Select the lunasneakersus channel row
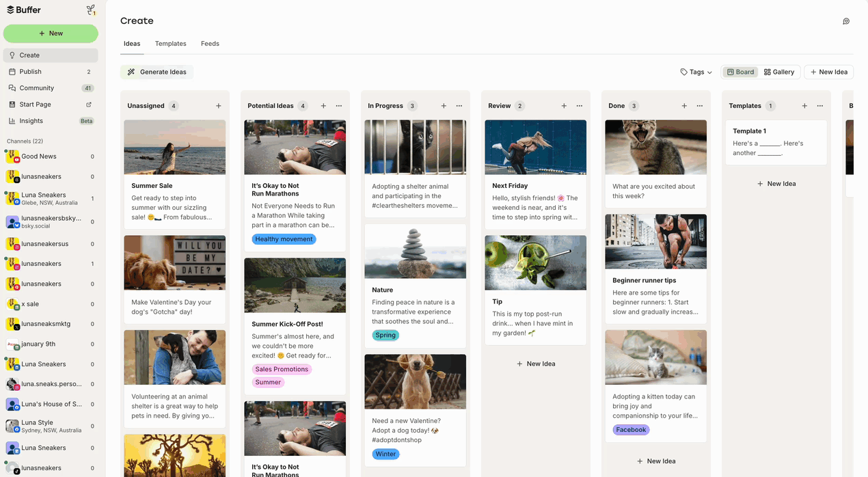Viewport: 868px width, 477px height. [51, 244]
